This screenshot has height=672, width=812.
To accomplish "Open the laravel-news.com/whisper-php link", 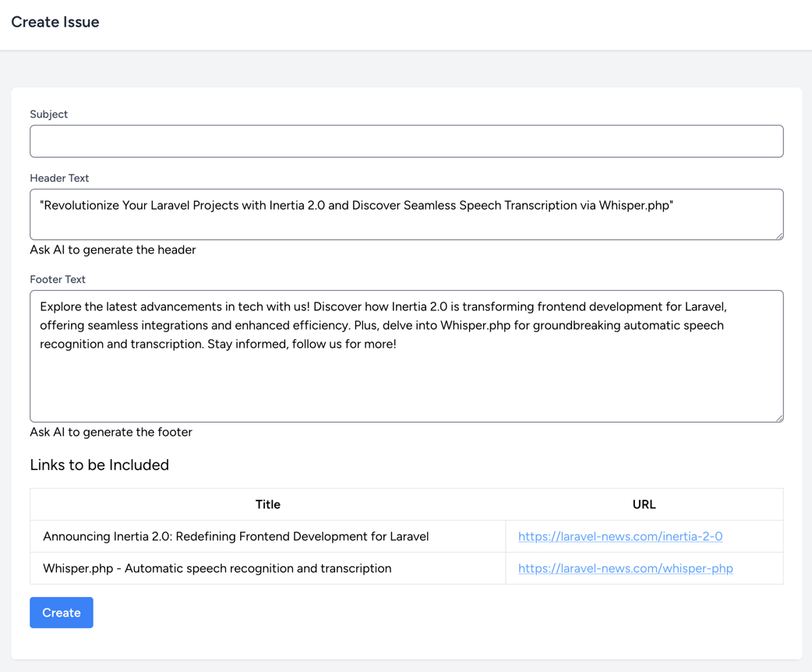I will pyautogui.click(x=626, y=568).
